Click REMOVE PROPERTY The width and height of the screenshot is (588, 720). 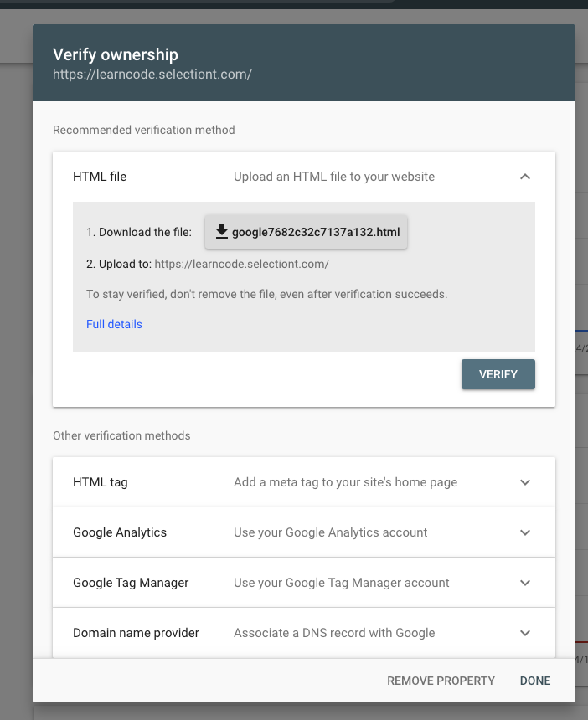[x=441, y=681]
